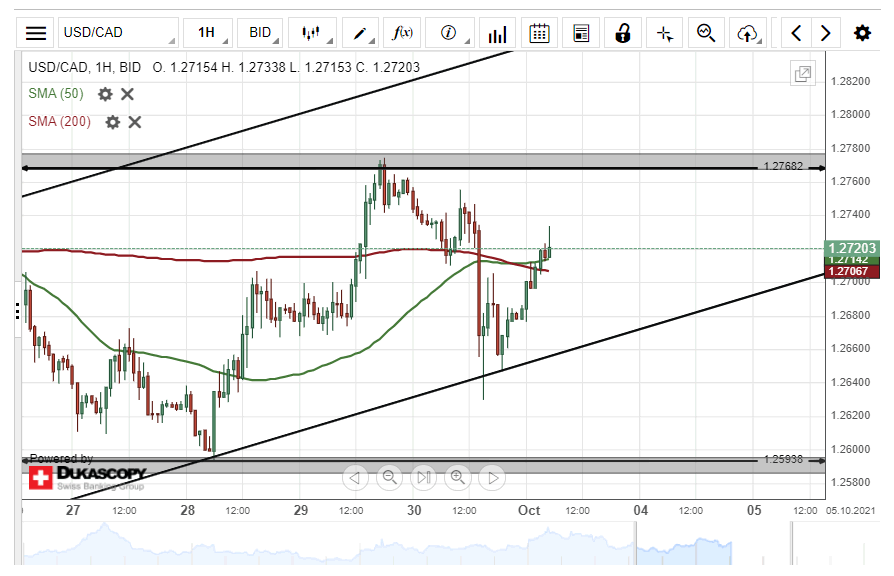Click the left edge panel drag handle

pyautogui.click(x=18, y=311)
